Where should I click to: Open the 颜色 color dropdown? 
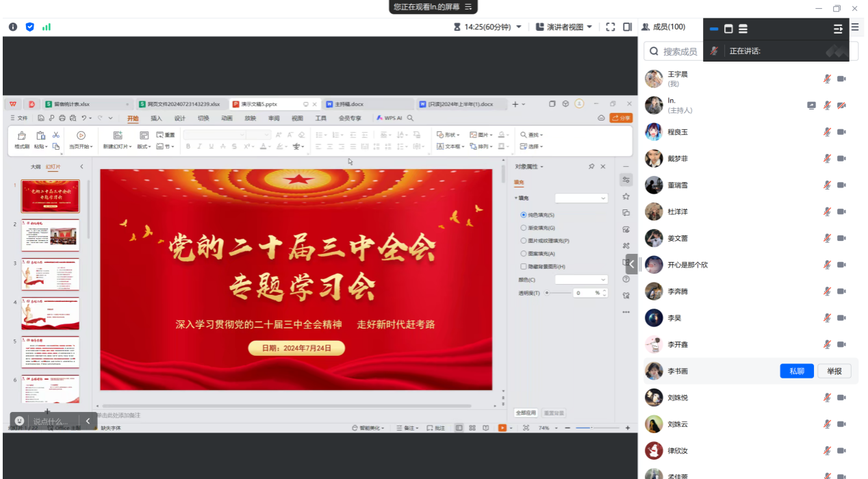coord(580,280)
